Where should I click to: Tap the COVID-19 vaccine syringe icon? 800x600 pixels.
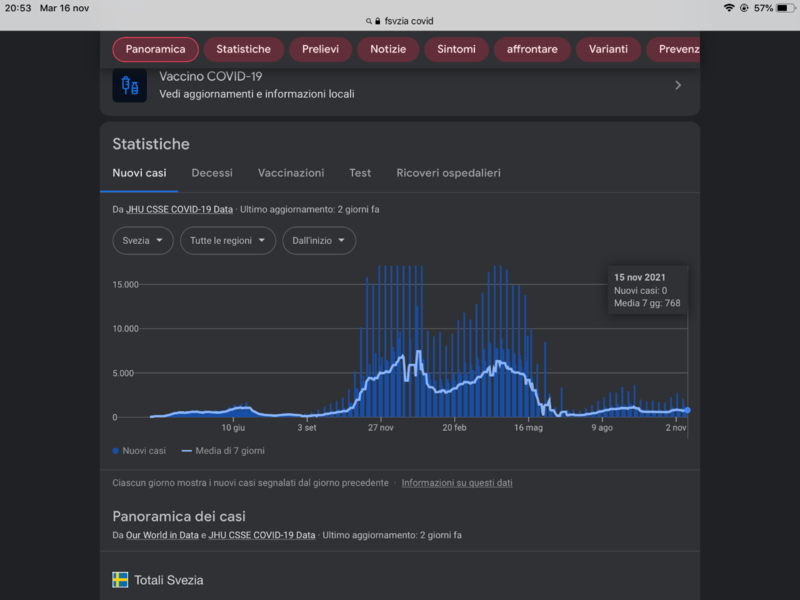[x=129, y=85]
